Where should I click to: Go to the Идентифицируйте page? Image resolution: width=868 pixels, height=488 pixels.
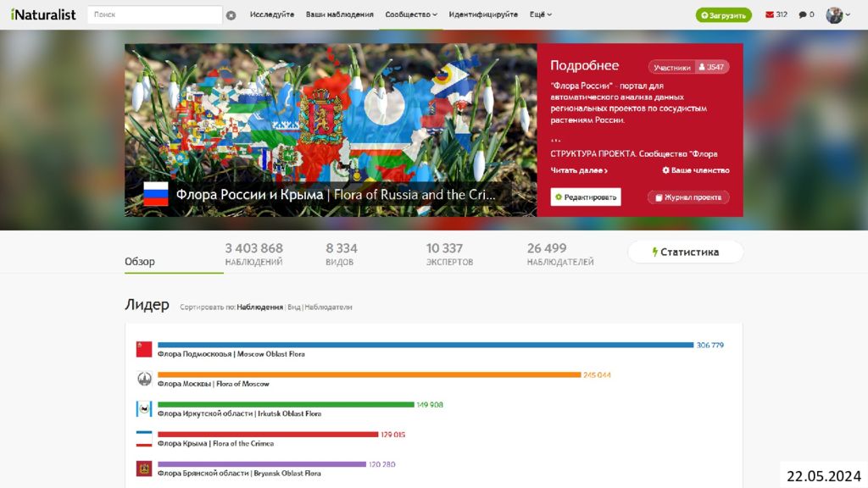[x=483, y=14]
